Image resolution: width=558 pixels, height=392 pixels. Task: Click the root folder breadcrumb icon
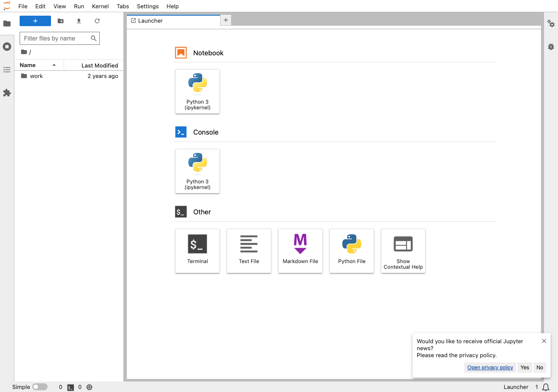pyautogui.click(x=24, y=52)
